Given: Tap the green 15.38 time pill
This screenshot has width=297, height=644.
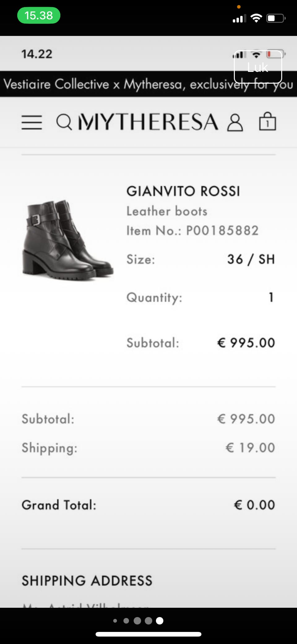Looking at the screenshot, I should (39, 15).
